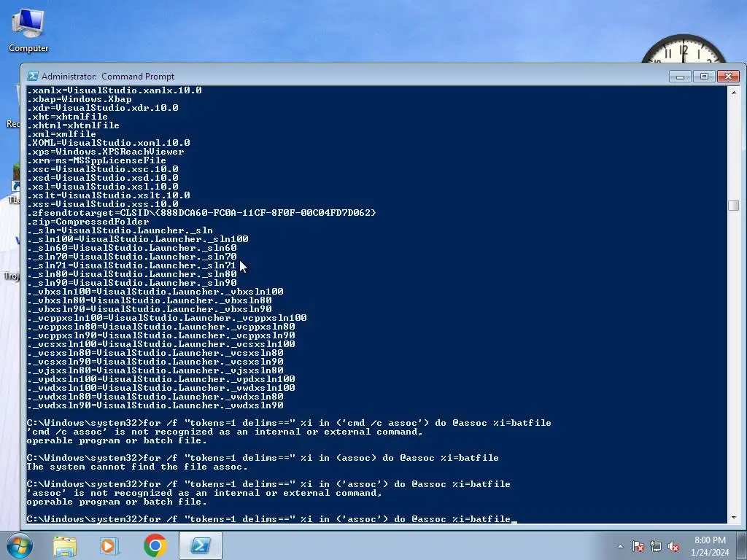Open the 8:00 PM clock and date
Image resolution: width=747 pixels, height=560 pixels.
click(710, 546)
